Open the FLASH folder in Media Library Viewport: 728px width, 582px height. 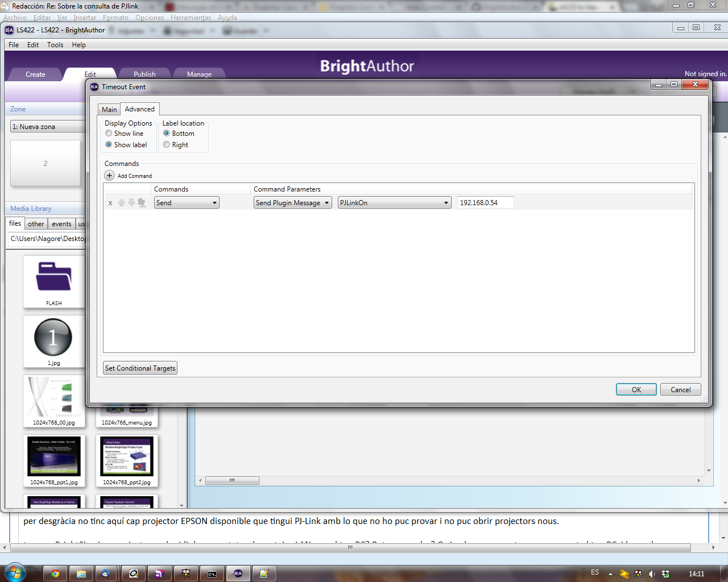pyautogui.click(x=54, y=281)
